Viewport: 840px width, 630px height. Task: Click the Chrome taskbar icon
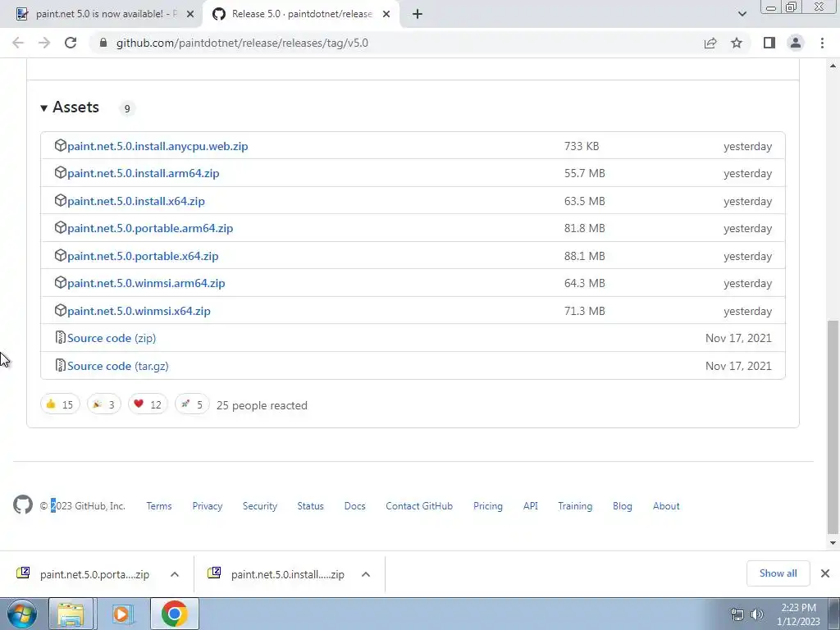174,614
